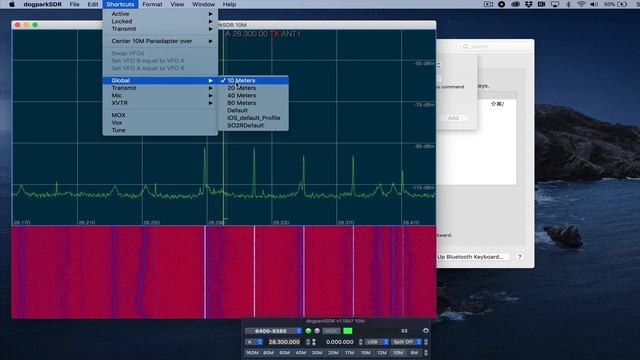Expand the first Transmit submenu under Locked
This screenshot has height=360, width=640.
click(x=160, y=29)
